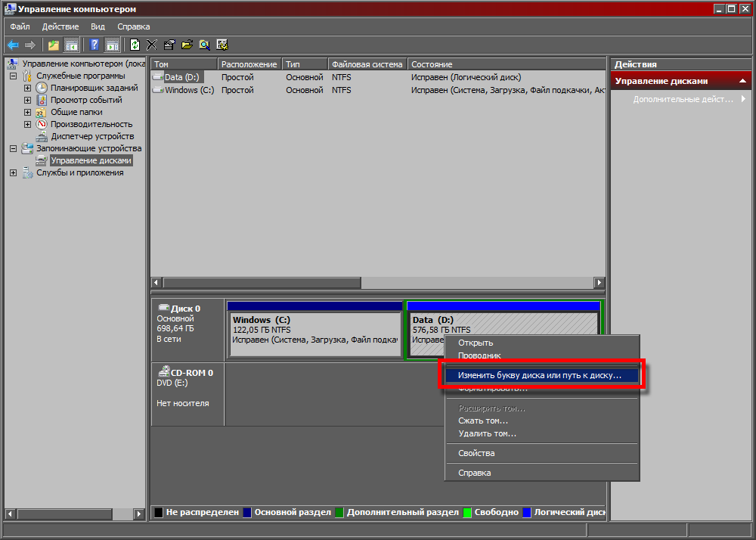Expand the Службы и приложения node
The width and height of the screenshot is (756, 540).
pyautogui.click(x=14, y=172)
